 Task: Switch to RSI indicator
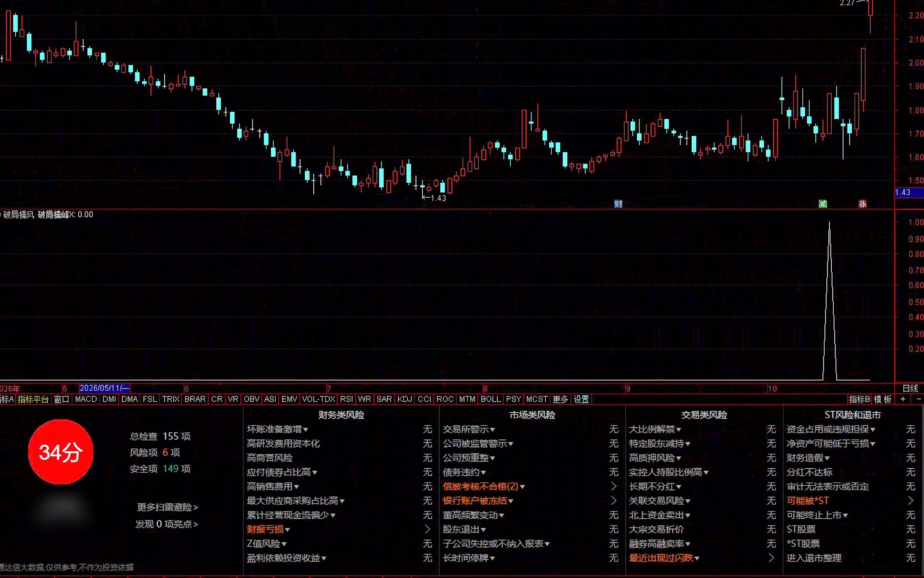346,399
